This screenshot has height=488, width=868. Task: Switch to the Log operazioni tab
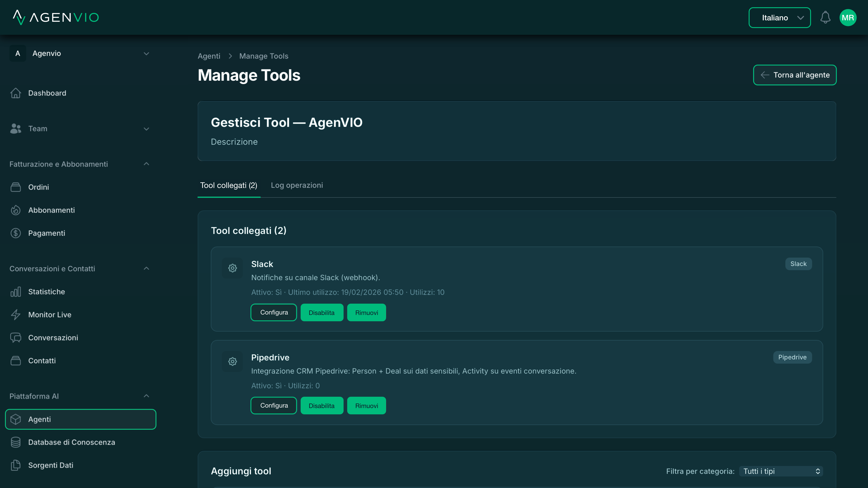pyautogui.click(x=297, y=185)
